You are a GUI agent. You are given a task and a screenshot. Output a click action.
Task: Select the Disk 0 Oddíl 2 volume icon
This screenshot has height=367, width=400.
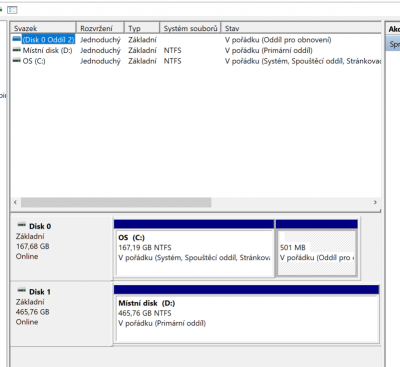coord(16,39)
